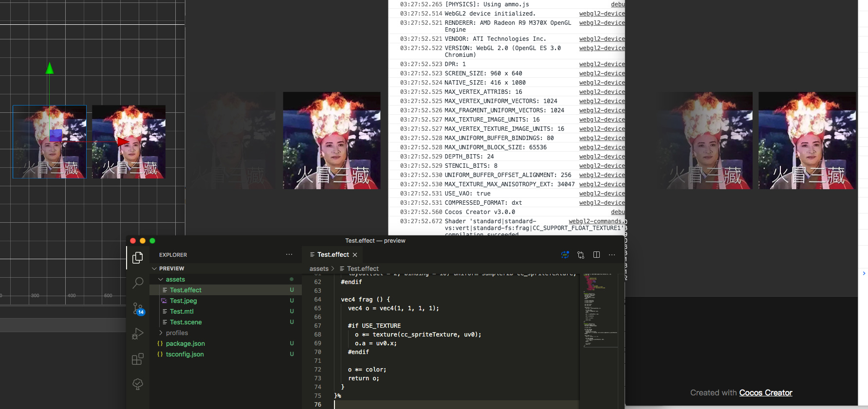Open the Search view in the activity bar

click(138, 283)
